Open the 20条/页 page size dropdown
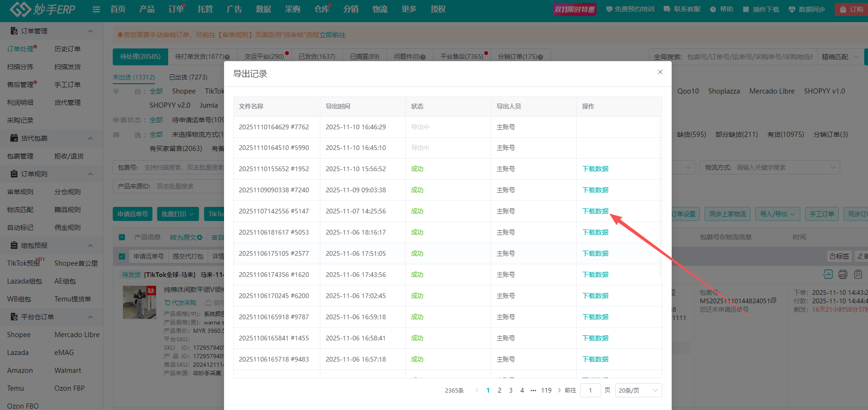Viewport: 868px width, 410px height. click(x=638, y=390)
